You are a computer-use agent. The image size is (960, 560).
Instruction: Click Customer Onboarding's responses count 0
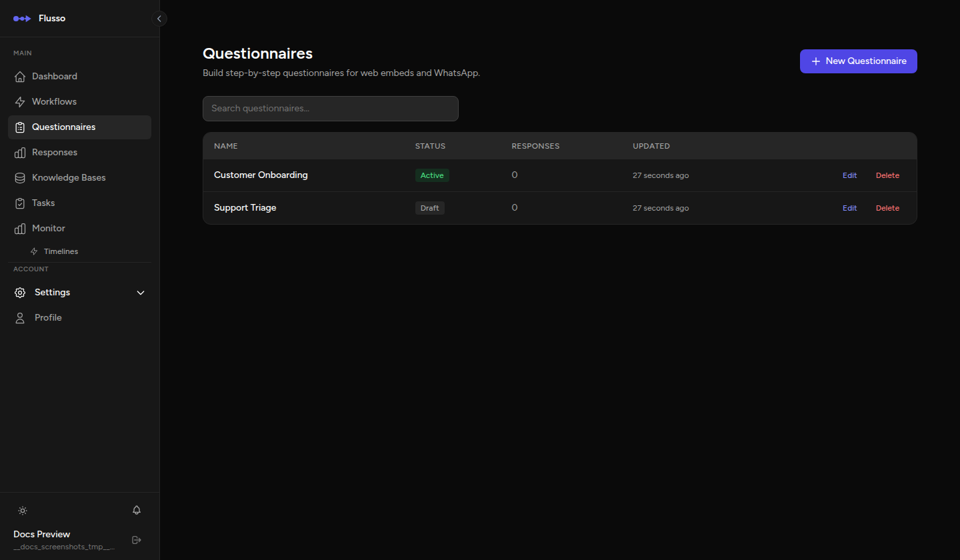pos(515,175)
